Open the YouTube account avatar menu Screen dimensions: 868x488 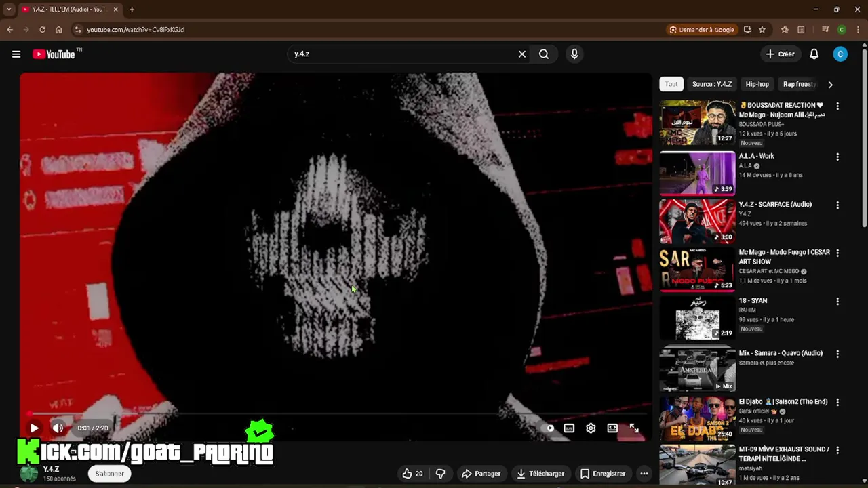click(840, 54)
